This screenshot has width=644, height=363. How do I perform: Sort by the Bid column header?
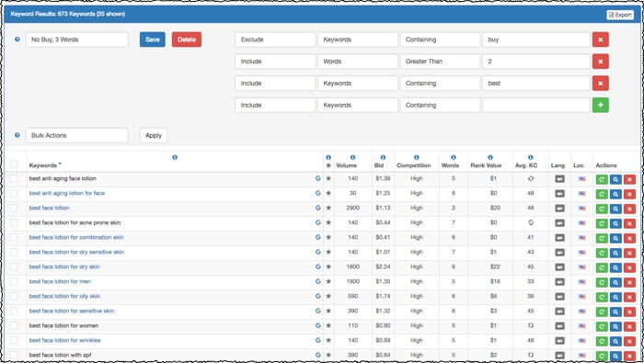point(379,165)
